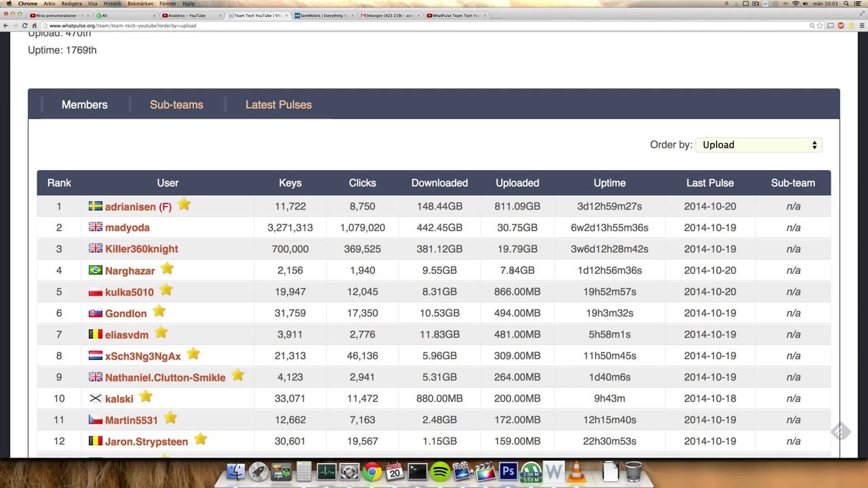
Task: Open the Trash in the dock
Action: (x=633, y=471)
